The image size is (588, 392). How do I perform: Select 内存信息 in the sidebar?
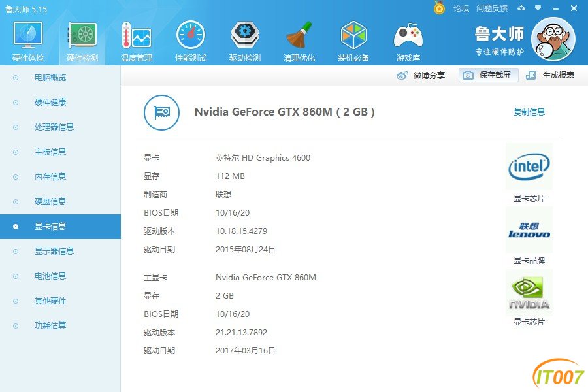[60, 176]
